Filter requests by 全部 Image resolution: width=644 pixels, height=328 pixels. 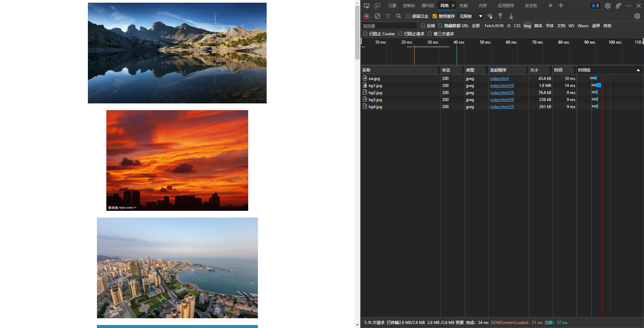(476, 26)
